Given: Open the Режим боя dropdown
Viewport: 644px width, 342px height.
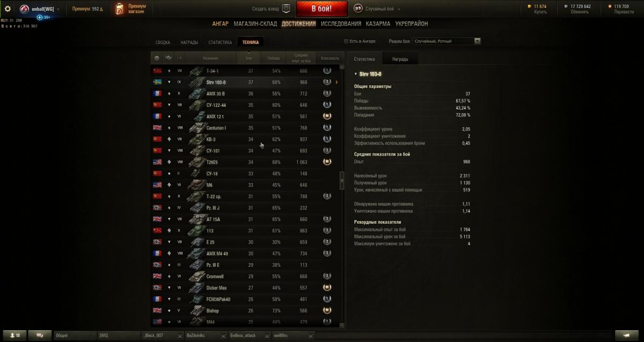Looking at the screenshot, I should [447, 41].
